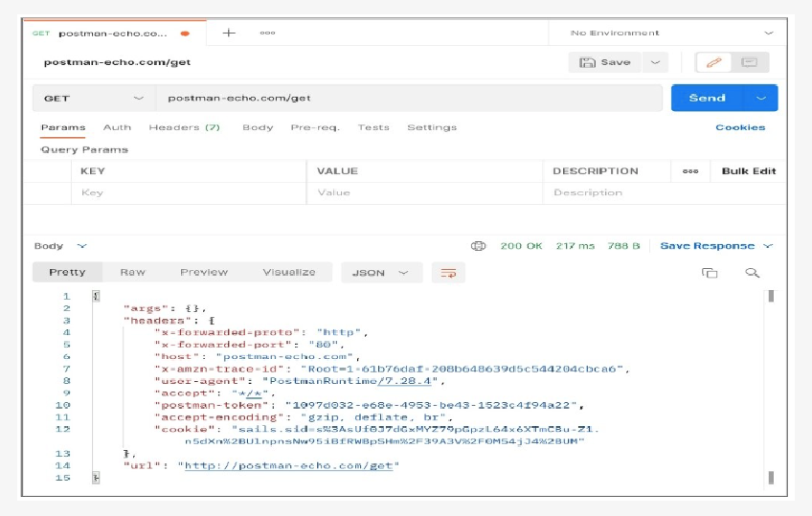Click the "postman-token" key text

click(x=214, y=405)
